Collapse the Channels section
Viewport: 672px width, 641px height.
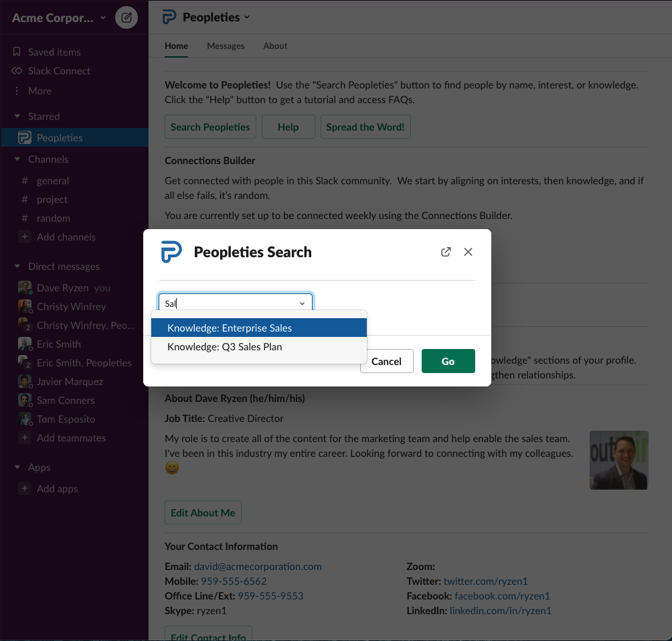click(17, 159)
